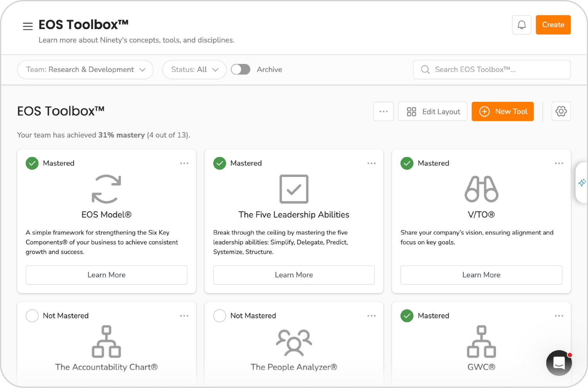Open the Team: Research & Development dropdown

pyautogui.click(x=85, y=69)
